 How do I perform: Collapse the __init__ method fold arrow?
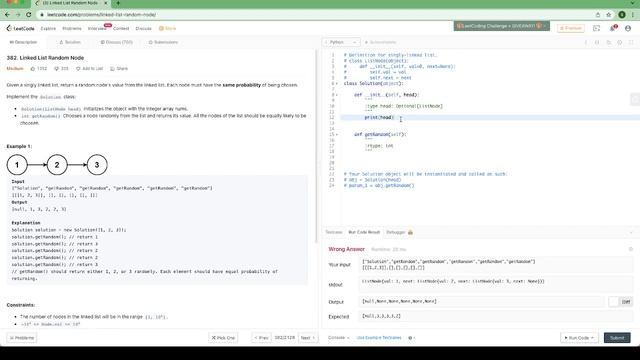tap(337, 95)
